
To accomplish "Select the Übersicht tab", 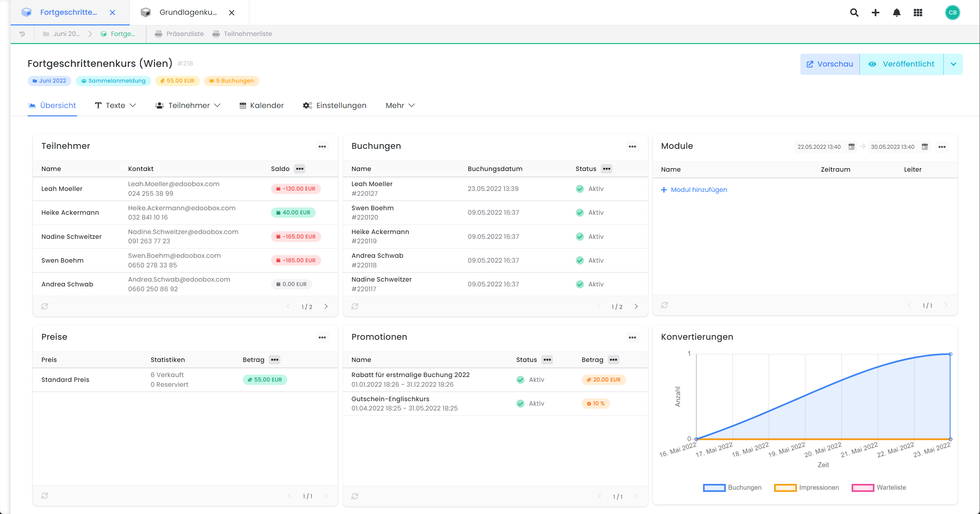I will point(52,105).
